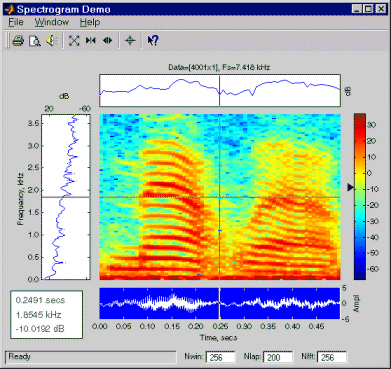Open the Window menu
The height and width of the screenshot is (369, 391).
pyautogui.click(x=52, y=22)
